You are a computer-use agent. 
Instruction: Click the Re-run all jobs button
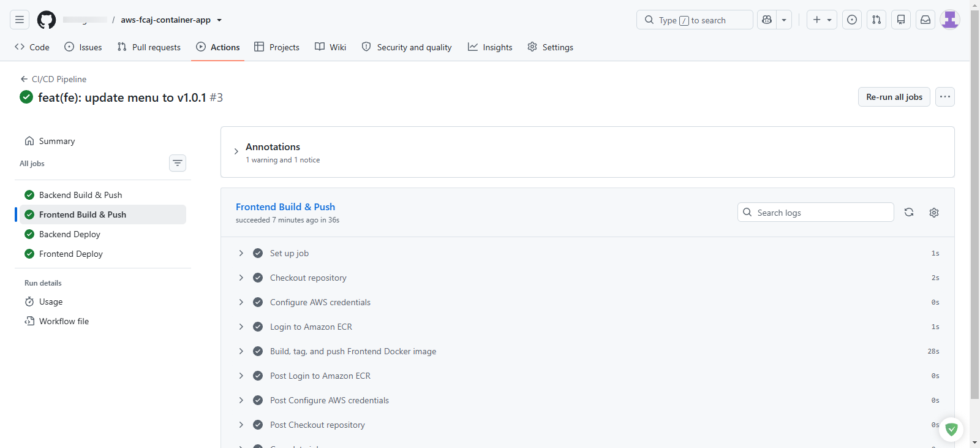[x=894, y=97]
